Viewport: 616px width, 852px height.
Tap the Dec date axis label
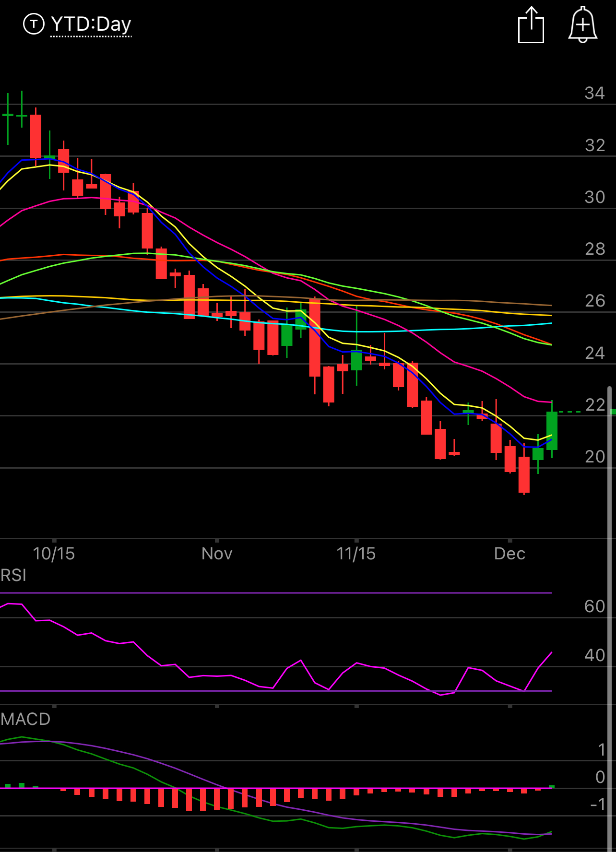coord(510,554)
